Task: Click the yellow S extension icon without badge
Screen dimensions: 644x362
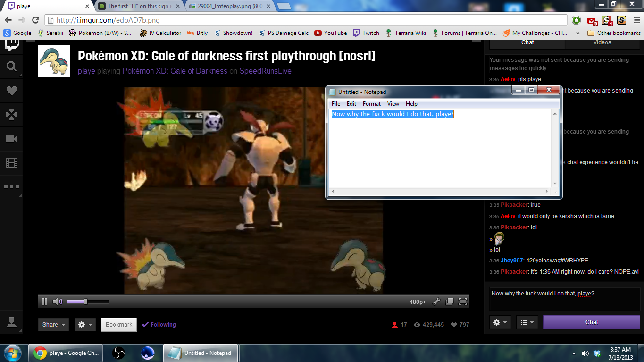Action: point(621,20)
